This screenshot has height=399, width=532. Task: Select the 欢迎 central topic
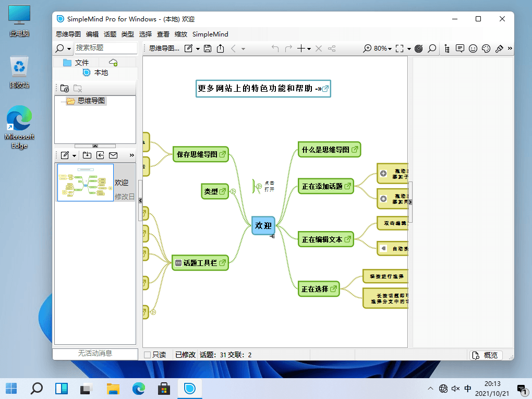click(263, 225)
